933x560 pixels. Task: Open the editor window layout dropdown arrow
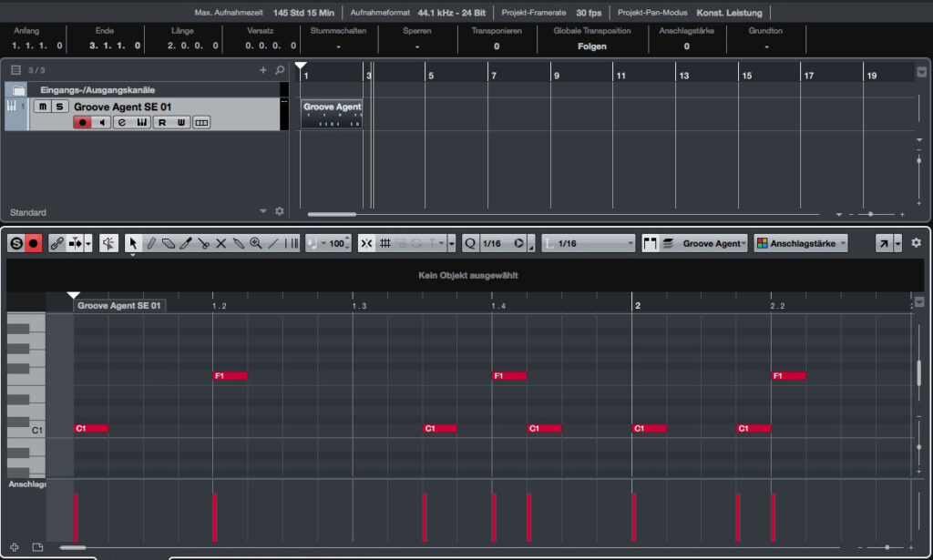(897, 243)
